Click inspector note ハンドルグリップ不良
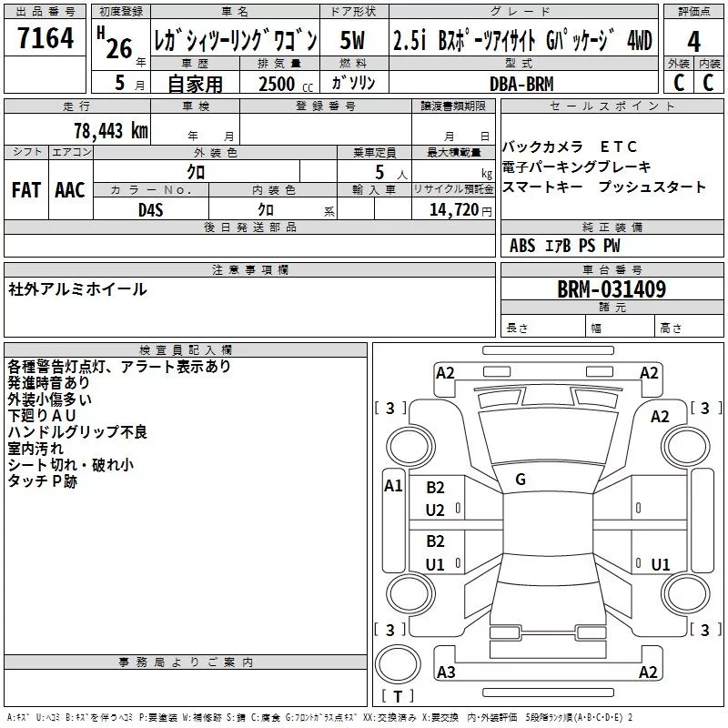 tap(77, 432)
